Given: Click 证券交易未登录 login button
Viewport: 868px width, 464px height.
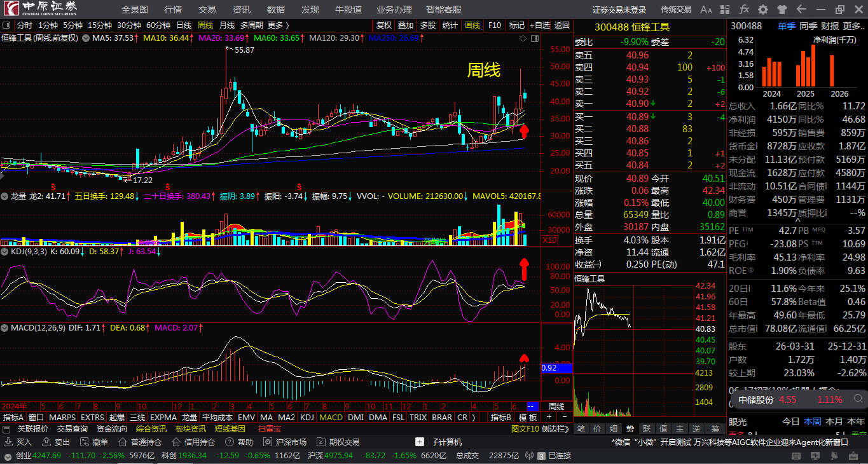Looking at the screenshot, I should 619,10.
